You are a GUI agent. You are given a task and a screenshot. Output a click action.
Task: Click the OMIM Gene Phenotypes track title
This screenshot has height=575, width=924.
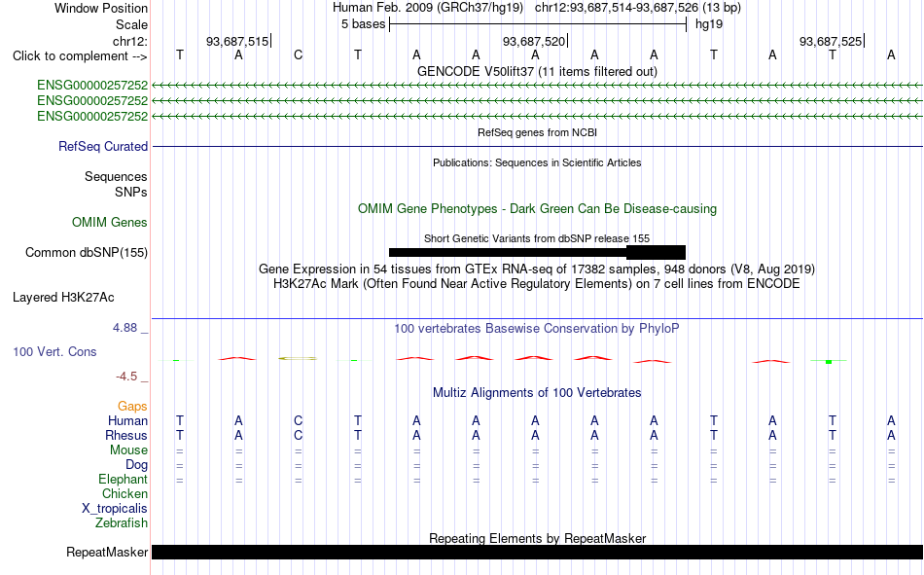pos(537,209)
